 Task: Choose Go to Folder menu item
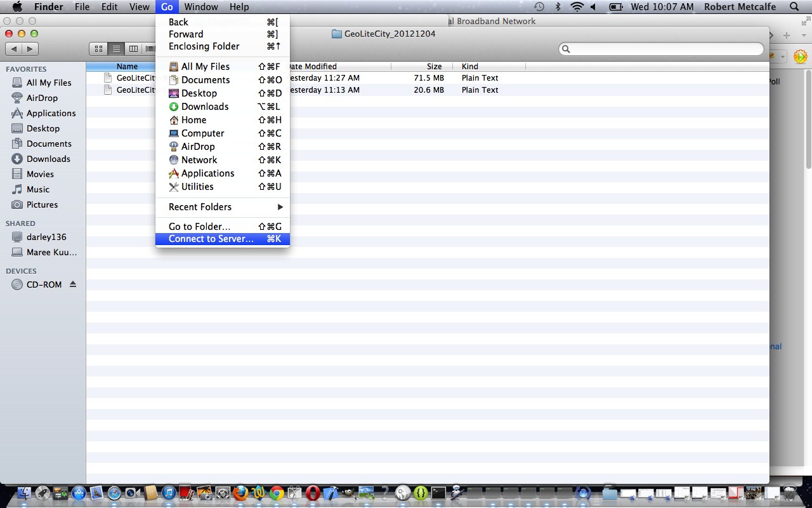coord(199,227)
